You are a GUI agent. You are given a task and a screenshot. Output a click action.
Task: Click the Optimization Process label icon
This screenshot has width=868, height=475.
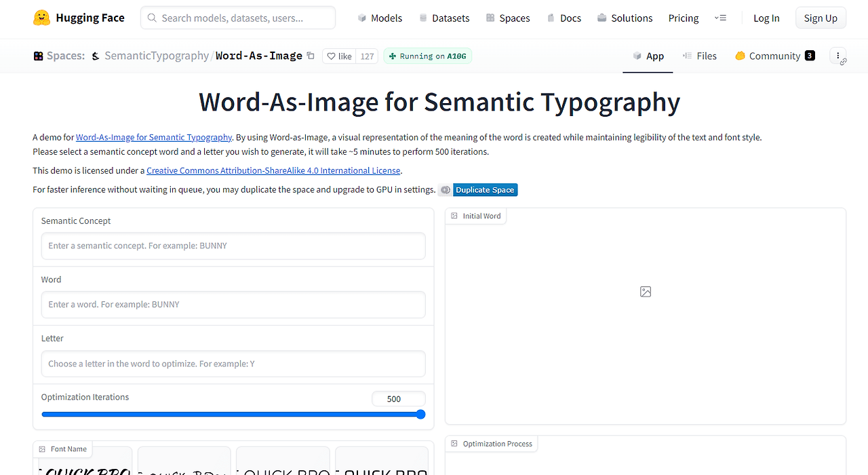454,444
